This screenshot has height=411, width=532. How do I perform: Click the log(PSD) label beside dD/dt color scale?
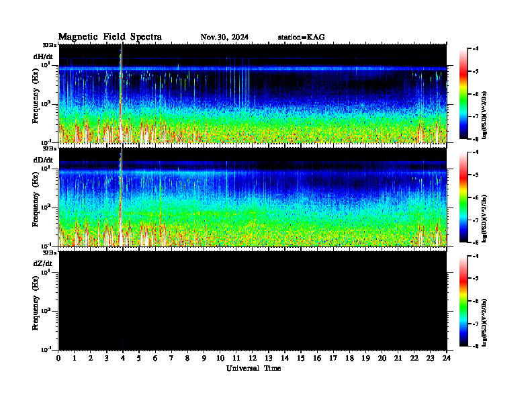484,218
